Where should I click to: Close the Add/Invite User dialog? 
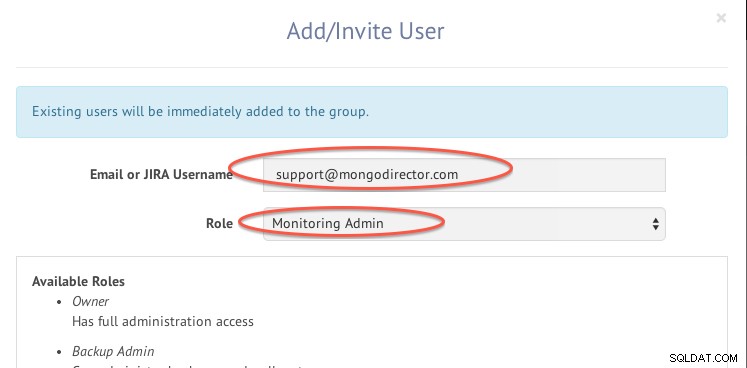coord(721,18)
